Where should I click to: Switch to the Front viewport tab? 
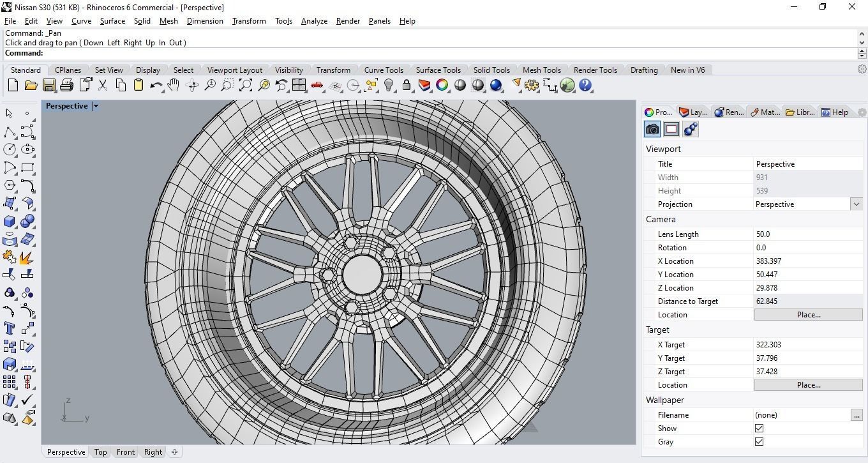click(x=126, y=452)
